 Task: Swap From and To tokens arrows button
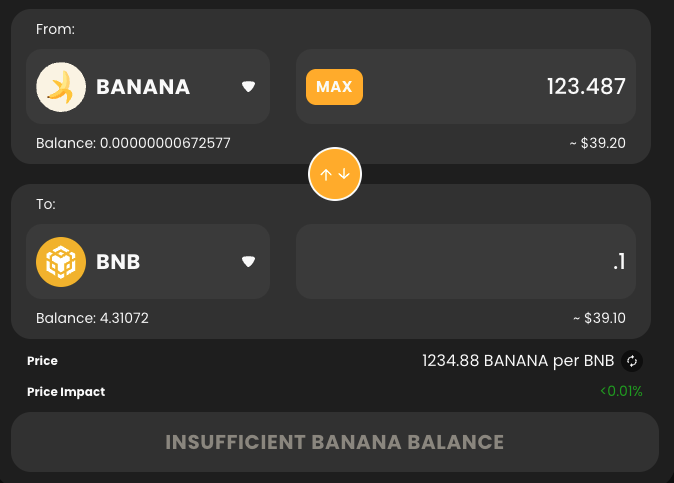tap(335, 174)
